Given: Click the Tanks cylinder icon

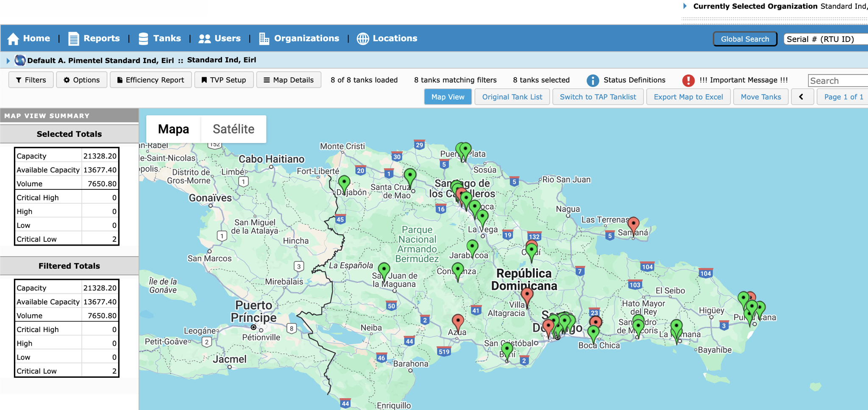Looking at the screenshot, I should pyautogui.click(x=143, y=39).
